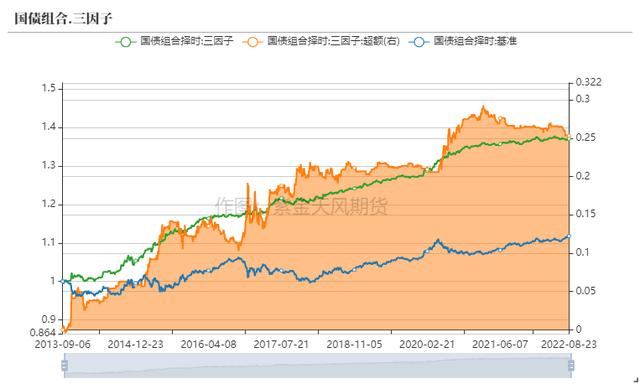Click the data zoom range bar below chart
The image size is (640, 384).
coord(318,365)
